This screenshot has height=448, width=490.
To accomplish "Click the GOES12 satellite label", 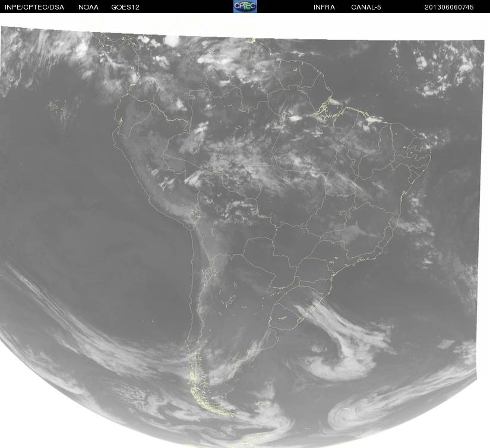I will point(125,7).
